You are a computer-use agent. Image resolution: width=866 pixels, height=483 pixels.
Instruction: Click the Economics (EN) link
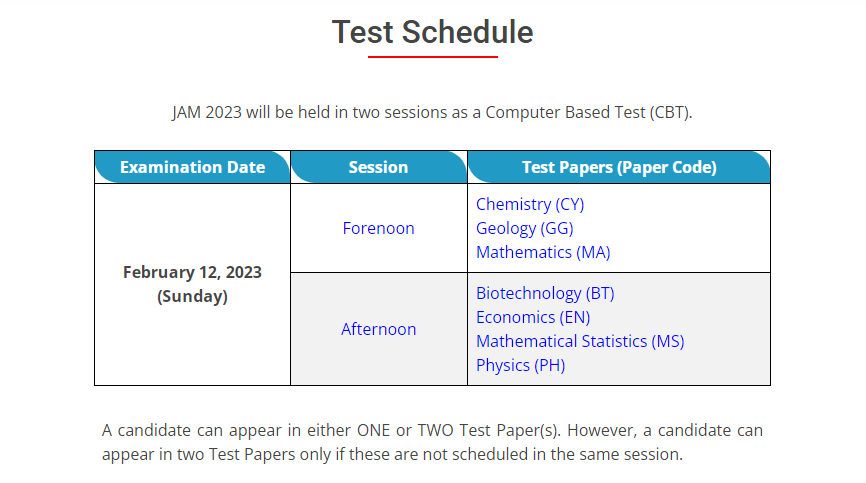click(x=533, y=317)
